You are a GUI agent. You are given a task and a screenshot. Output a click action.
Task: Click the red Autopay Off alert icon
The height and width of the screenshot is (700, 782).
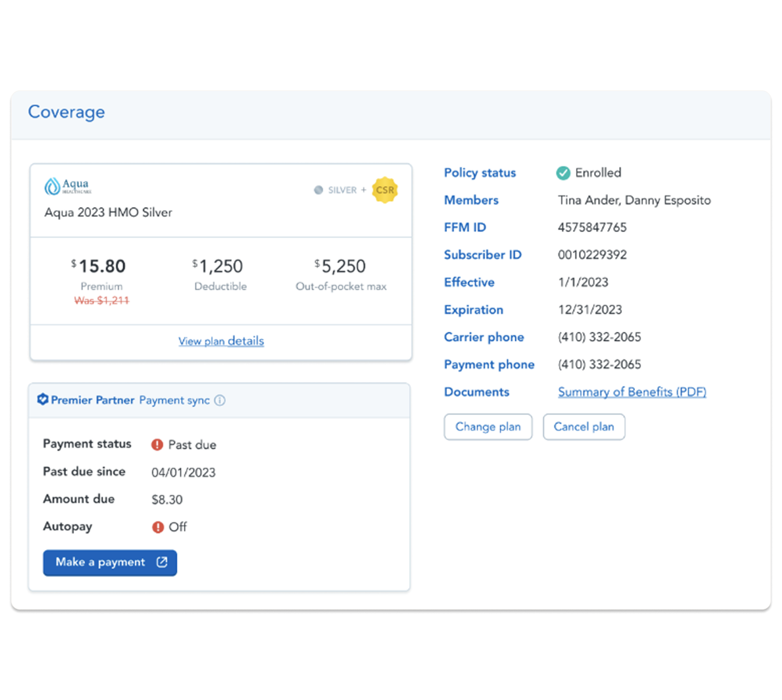coord(158,527)
